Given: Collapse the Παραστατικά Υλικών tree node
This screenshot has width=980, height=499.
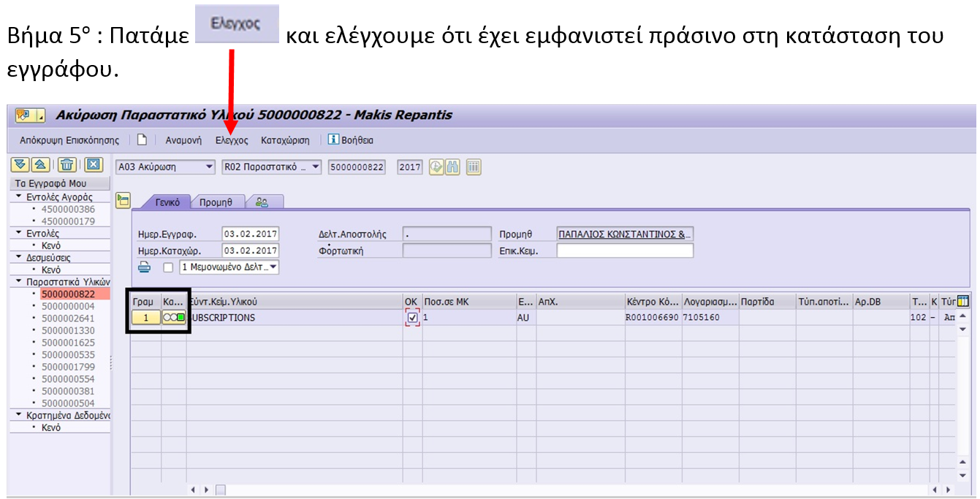Looking at the screenshot, I should [x=19, y=281].
